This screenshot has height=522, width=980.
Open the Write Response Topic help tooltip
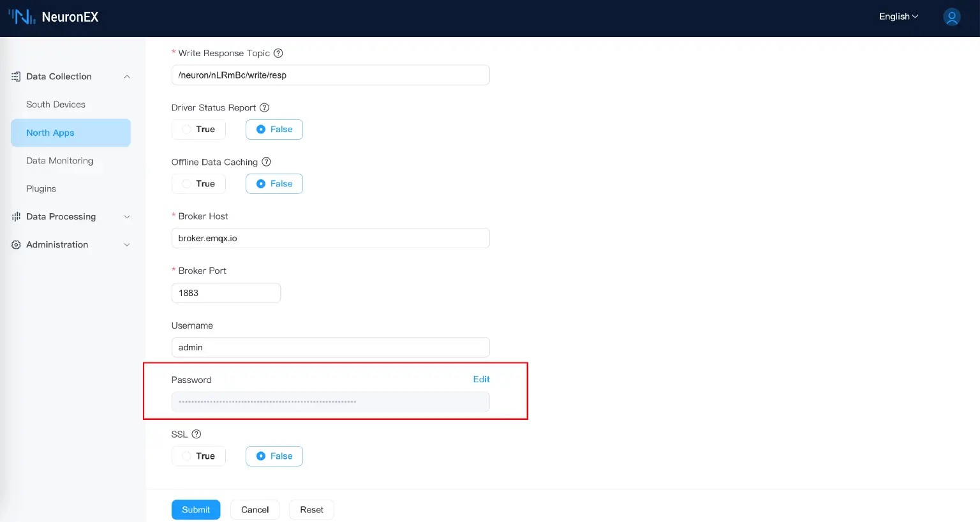click(x=278, y=53)
